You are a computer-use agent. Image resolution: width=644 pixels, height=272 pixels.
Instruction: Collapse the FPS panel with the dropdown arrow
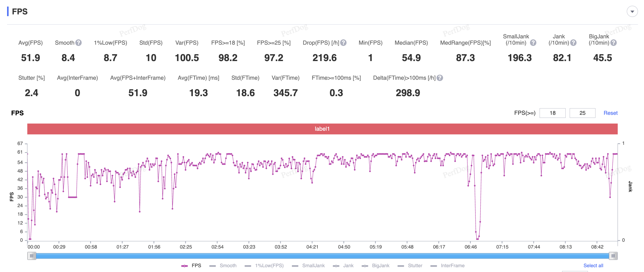pos(632,12)
